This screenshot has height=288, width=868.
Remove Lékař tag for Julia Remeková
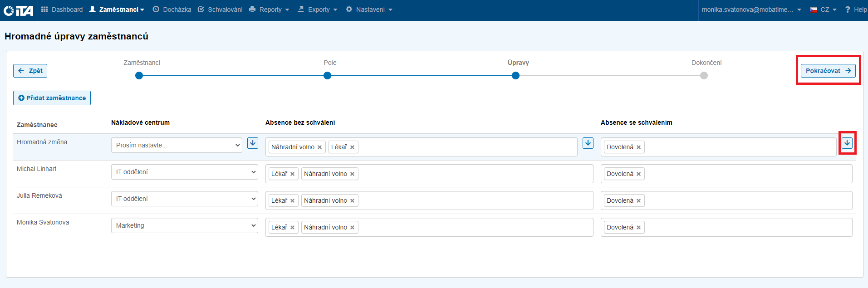click(293, 201)
